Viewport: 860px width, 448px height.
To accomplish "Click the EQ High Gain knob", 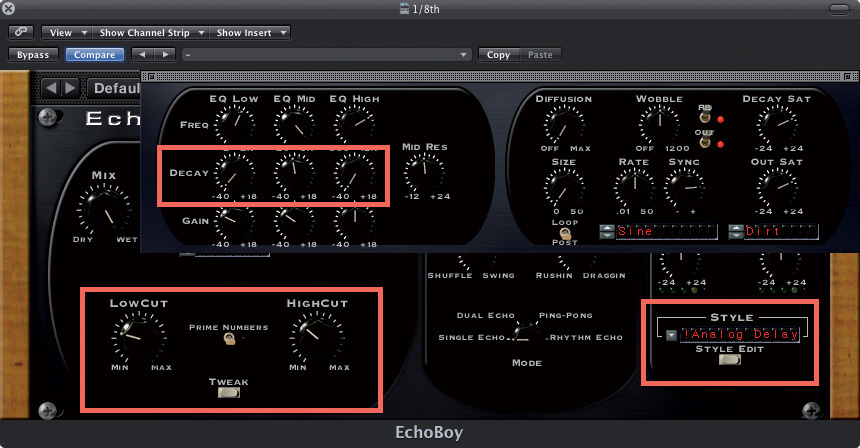I will 355,222.
